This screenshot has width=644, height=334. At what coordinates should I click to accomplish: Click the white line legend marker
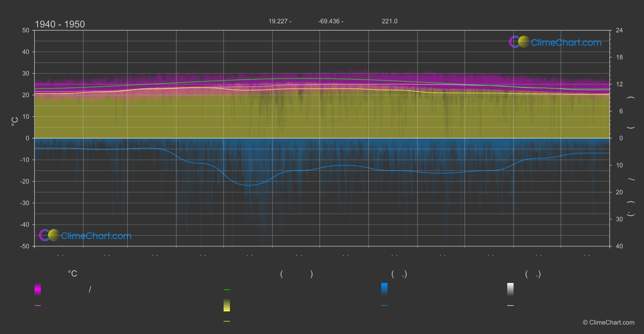coord(511,306)
